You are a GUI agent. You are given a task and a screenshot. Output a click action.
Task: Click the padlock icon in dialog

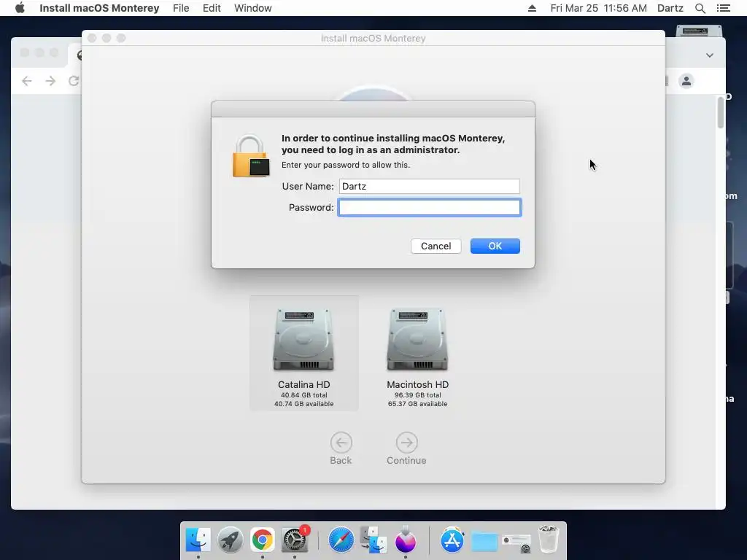point(251,156)
